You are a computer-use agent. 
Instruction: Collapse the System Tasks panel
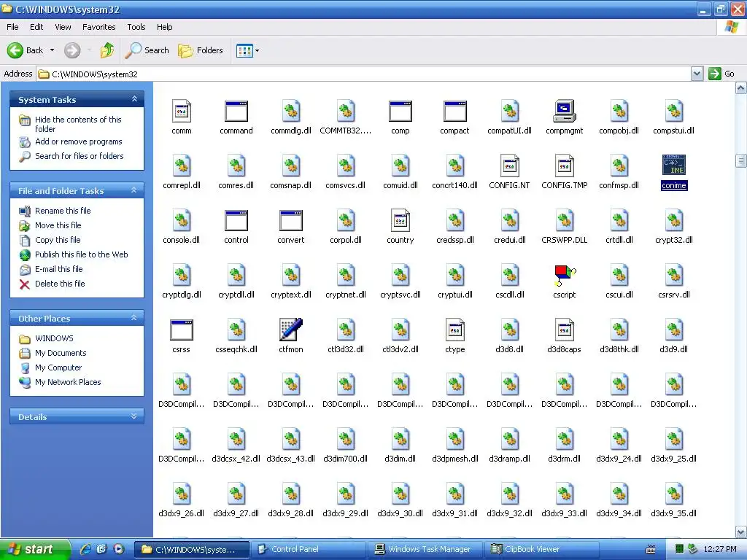tap(134, 99)
